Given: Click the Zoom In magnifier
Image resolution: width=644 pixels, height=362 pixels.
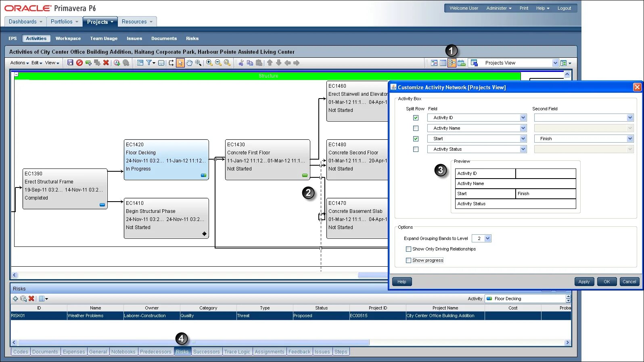Looking at the screenshot, I should pyautogui.click(x=209, y=63).
